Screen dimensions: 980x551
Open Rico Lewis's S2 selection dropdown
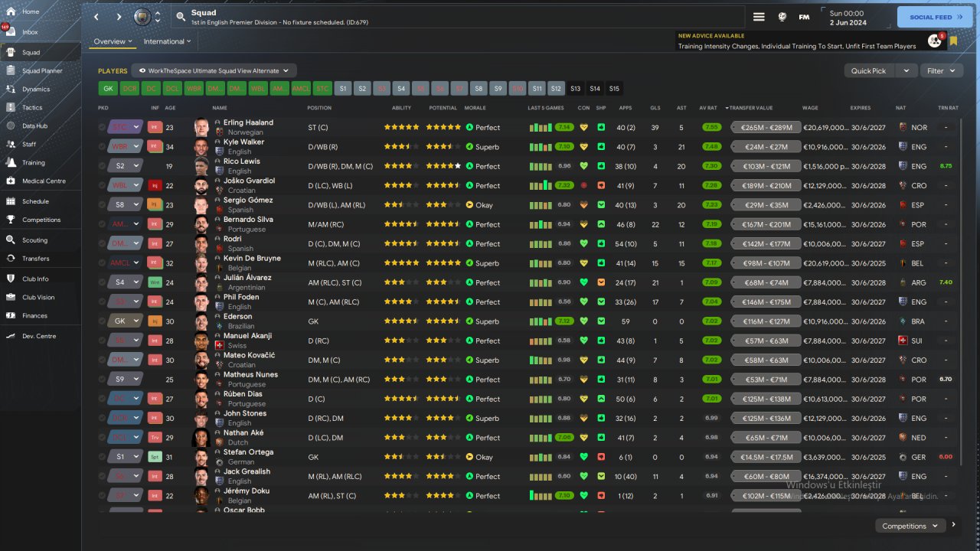tap(126, 166)
